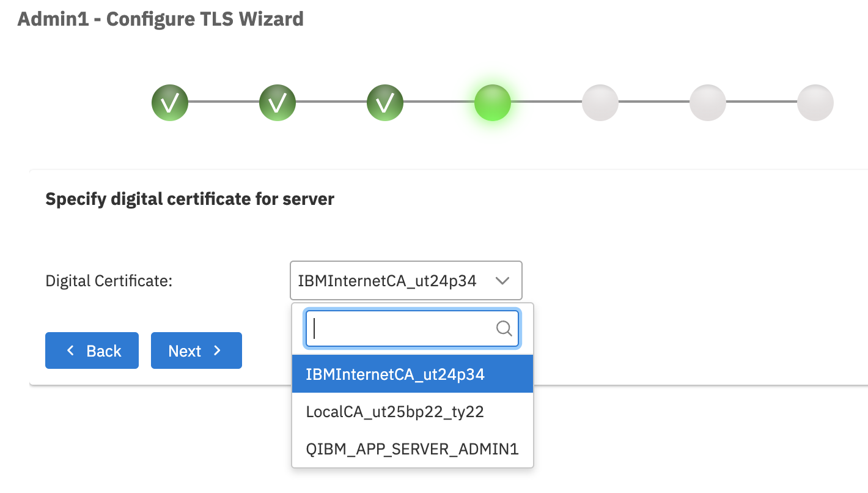Select IBMInternetCA_ut24p34 in the list
This screenshot has height=493, width=868.
(413, 374)
